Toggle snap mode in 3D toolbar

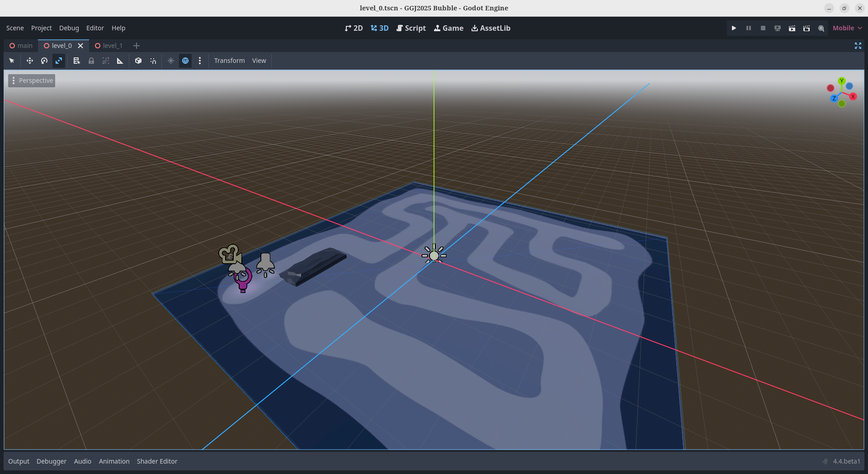pos(153,61)
